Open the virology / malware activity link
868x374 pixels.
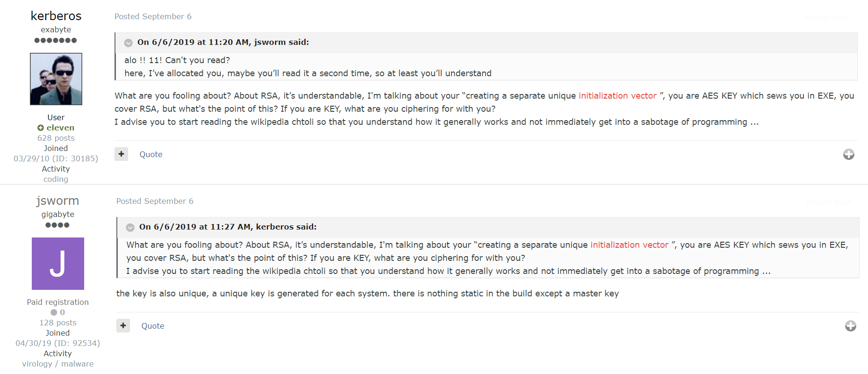(57, 364)
